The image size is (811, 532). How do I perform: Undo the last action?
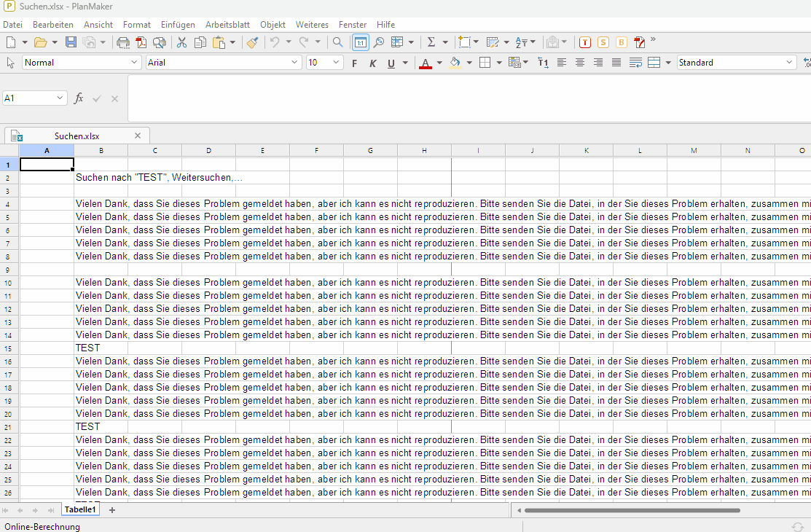pos(275,42)
